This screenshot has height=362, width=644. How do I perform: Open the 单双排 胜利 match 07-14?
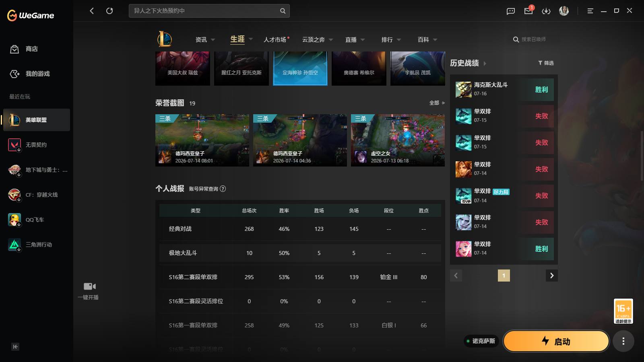point(504,249)
